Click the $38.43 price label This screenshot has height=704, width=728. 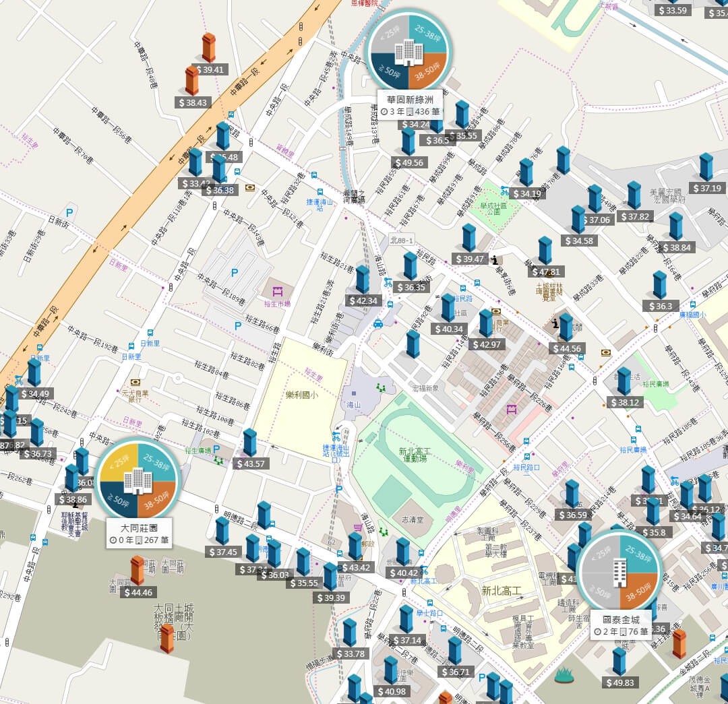click(x=193, y=102)
